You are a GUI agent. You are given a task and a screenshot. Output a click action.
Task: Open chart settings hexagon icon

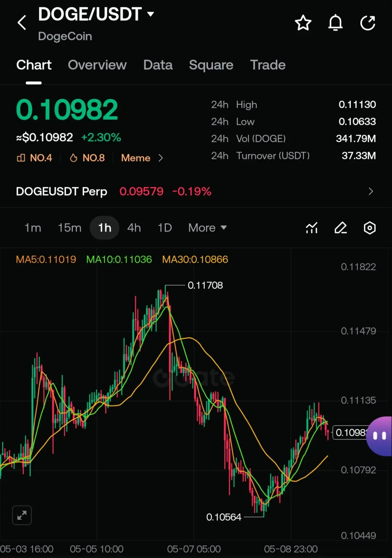click(369, 228)
